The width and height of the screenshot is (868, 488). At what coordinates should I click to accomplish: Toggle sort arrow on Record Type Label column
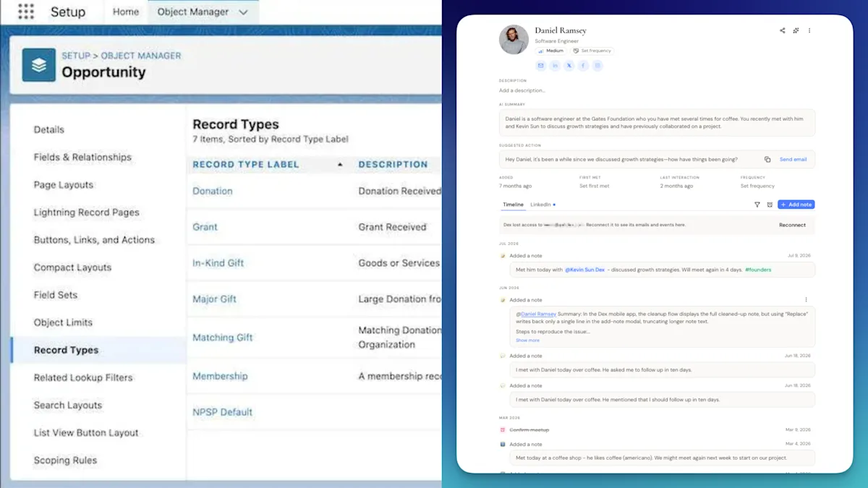[x=340, y=165]
